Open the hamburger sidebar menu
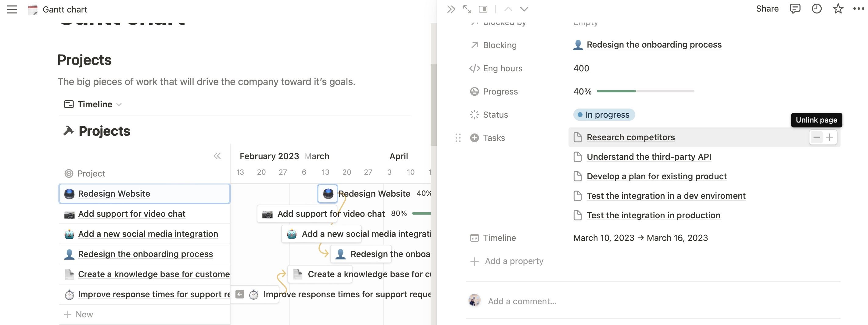The height and width of the screenshot is (325, 868). (x=12, y=9)
